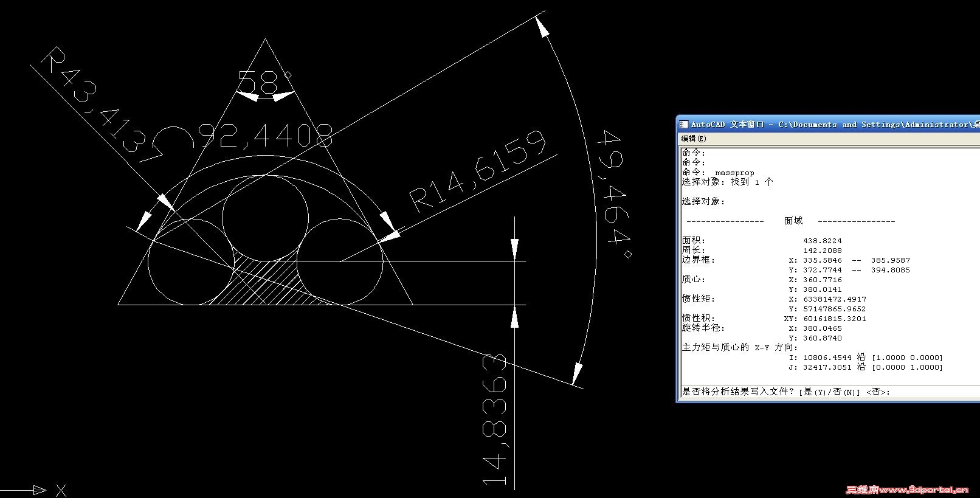Screen dimensions: 980x498
Task: Click the 是否将分析结果写入文件 prompt line
Action: 786,392
